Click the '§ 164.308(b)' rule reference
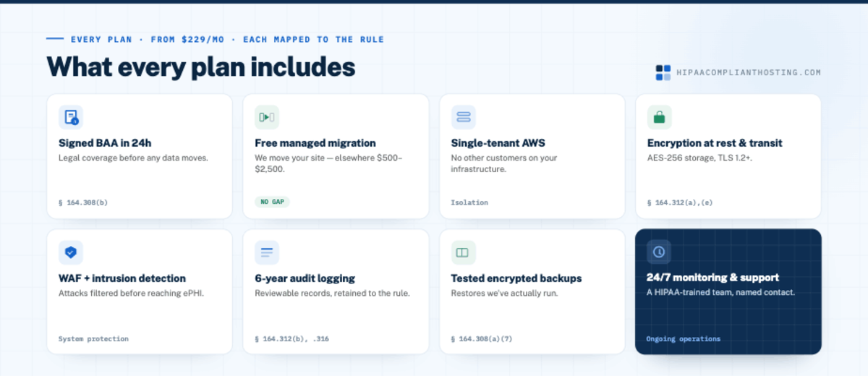Image resolution: width=868 pixels, height=376 pixels. pyautogui.click(x=83, y=202)
